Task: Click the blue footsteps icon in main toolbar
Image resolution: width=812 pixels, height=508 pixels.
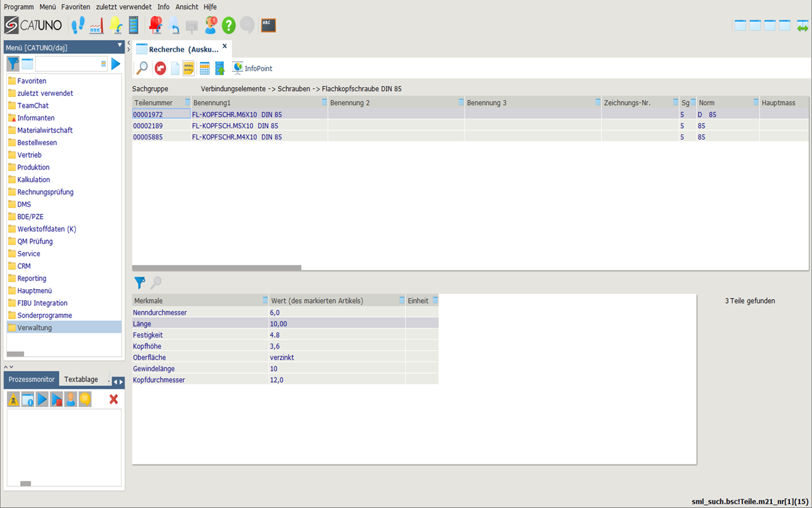Action: pyautogui.click(x=78, y=25)
